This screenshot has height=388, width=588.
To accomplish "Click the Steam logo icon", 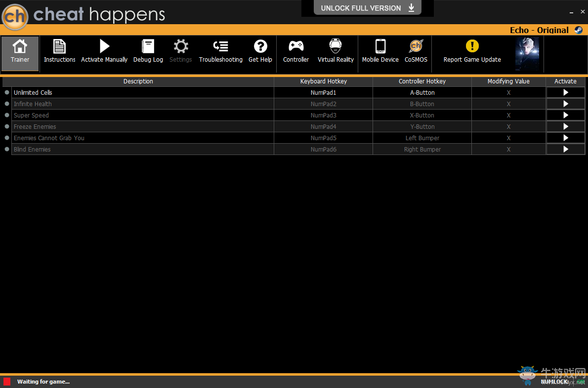I will coord(579,30).
